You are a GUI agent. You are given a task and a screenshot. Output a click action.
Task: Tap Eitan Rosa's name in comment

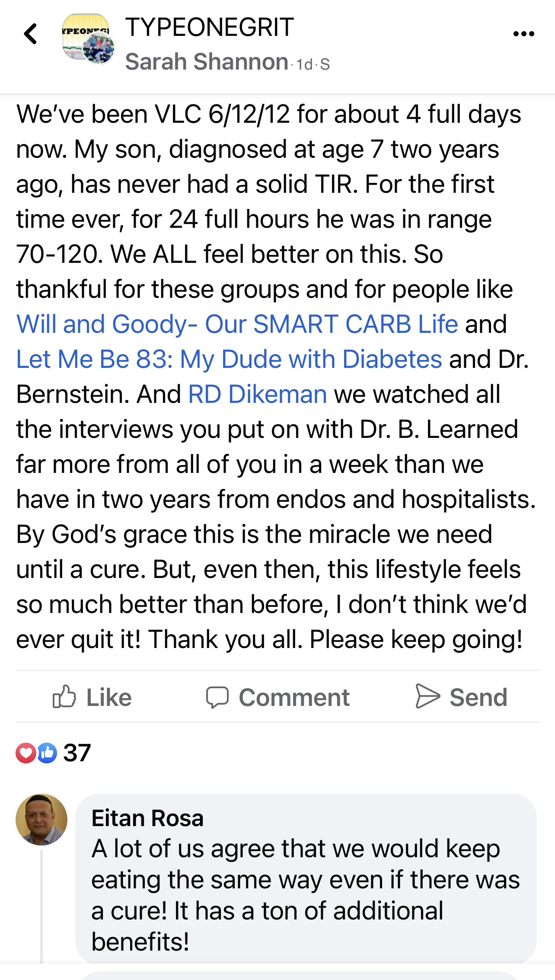tap(147, 818)
